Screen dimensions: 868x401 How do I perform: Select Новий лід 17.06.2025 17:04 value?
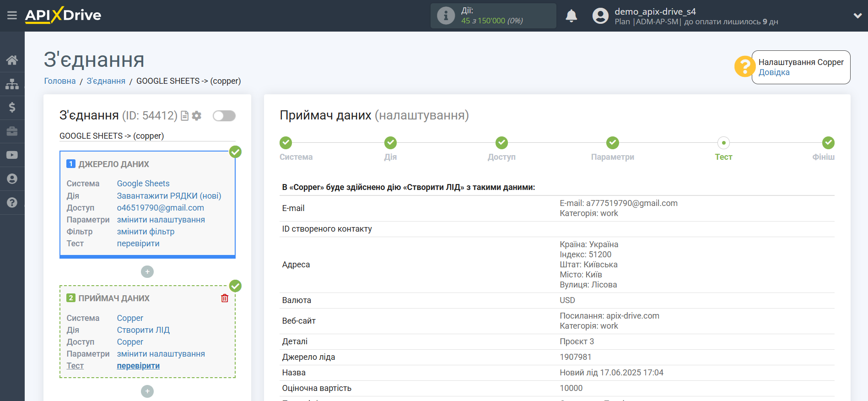point(611,373)
